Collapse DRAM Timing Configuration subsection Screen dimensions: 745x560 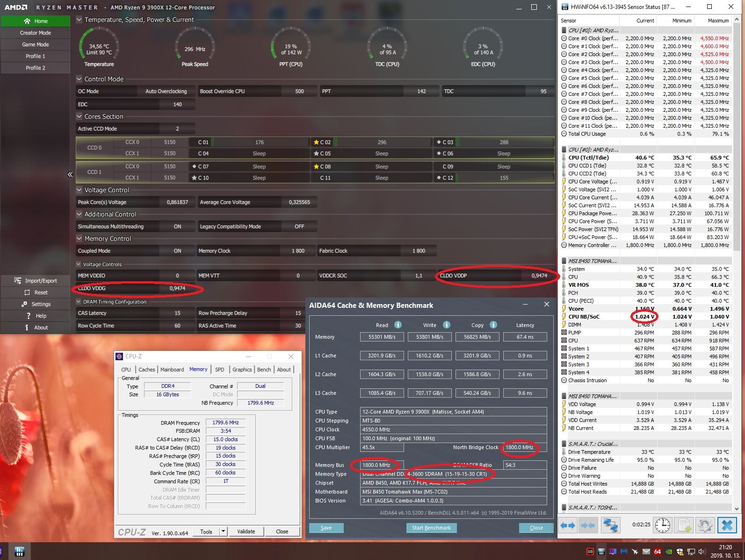[79, 302]
